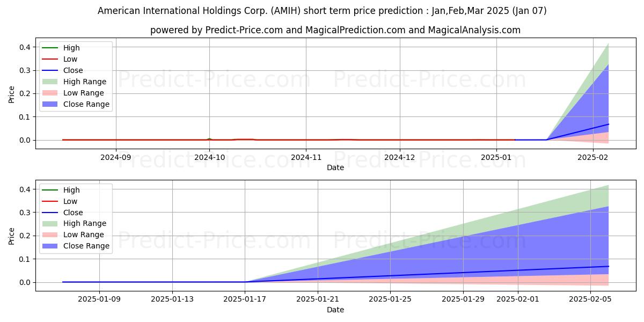Click the blue Close line marker in top legend

tap(51, 70)
